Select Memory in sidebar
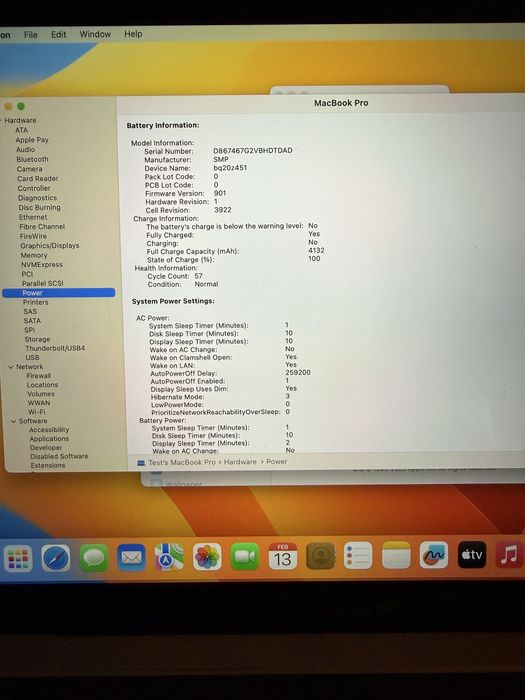The height and width of the screenshot is (700, 525). pos(34,255)
